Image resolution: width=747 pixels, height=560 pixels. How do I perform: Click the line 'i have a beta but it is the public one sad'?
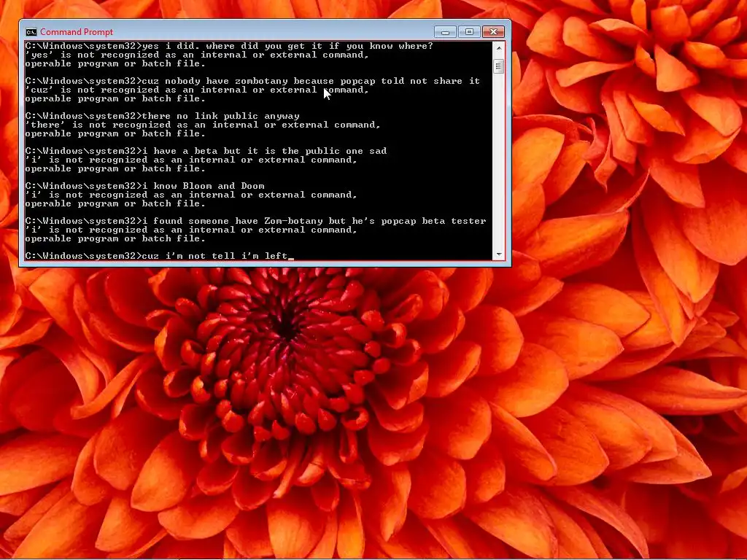(206, 151)
